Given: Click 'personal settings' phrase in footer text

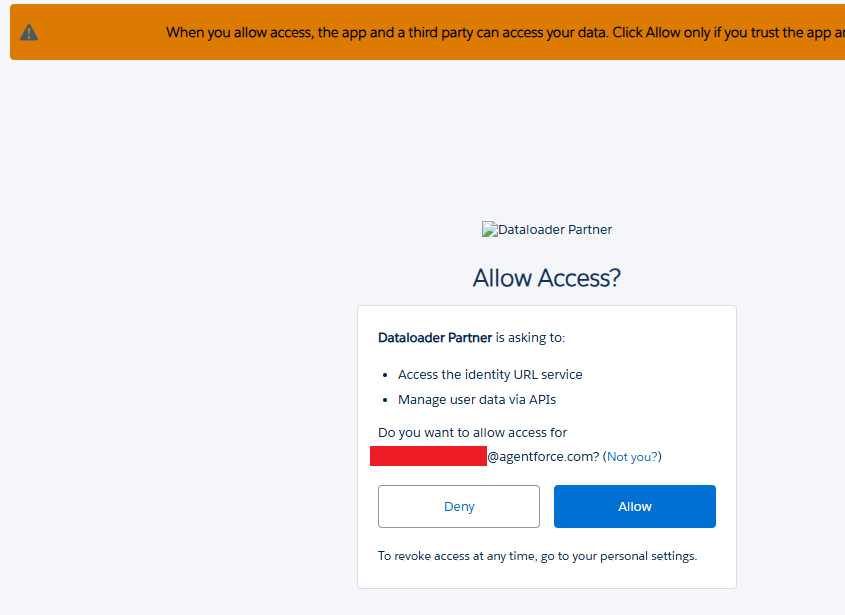Looking at the screenshot, I should [647, 556].
